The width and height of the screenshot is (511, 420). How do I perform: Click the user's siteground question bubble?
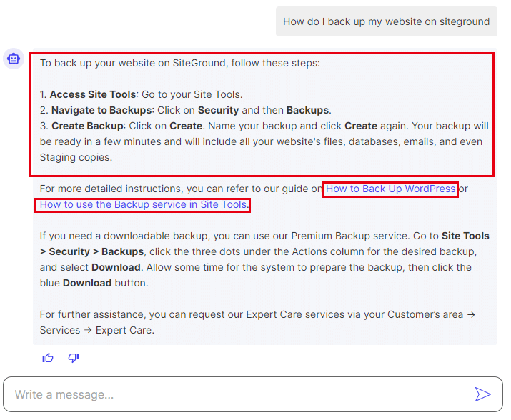click(386, 21)
